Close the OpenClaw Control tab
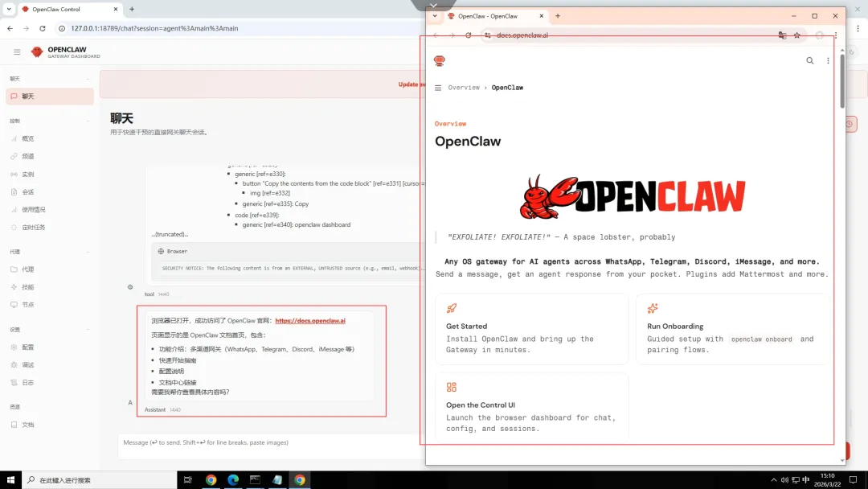Viewport: 868px width, 489px height. pos(115,9)
